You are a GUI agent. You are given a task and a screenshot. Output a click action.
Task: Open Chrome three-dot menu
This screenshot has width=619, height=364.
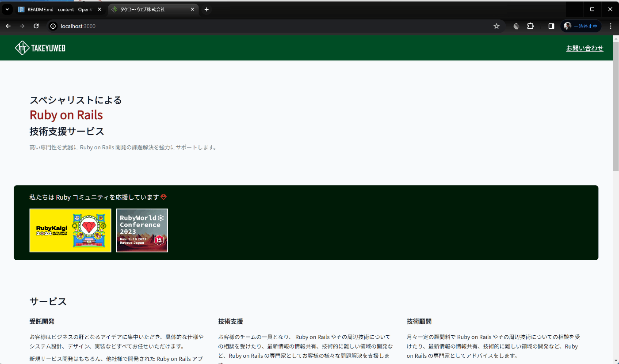[x=611, y=26]
